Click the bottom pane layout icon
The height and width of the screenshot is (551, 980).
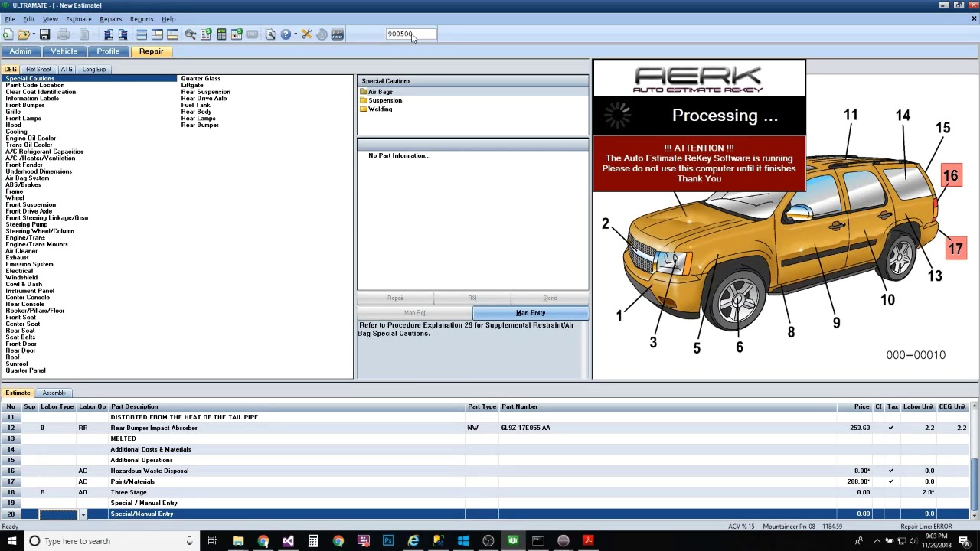[x=172, y=34]
